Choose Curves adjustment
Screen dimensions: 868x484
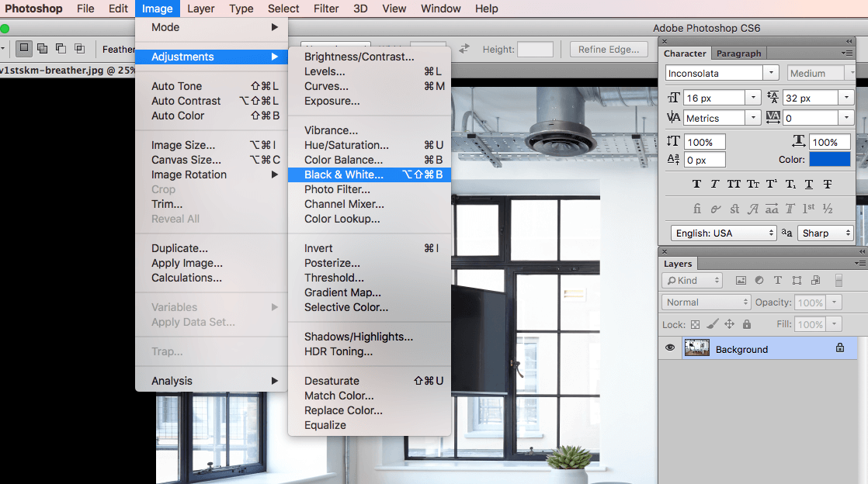370,86
